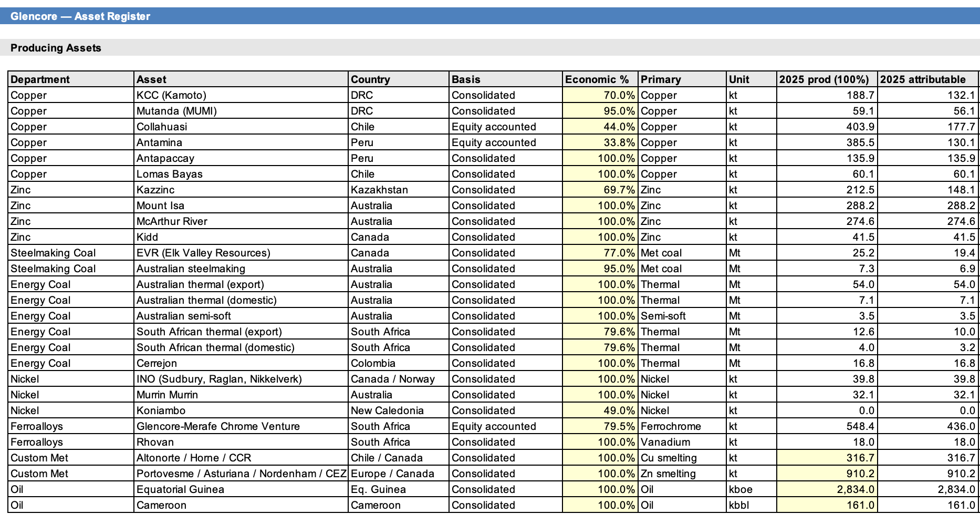Screen dimensions: 980x514
Task: Select the "McArthur River" asset cell
Action: (x=241, y=221)
